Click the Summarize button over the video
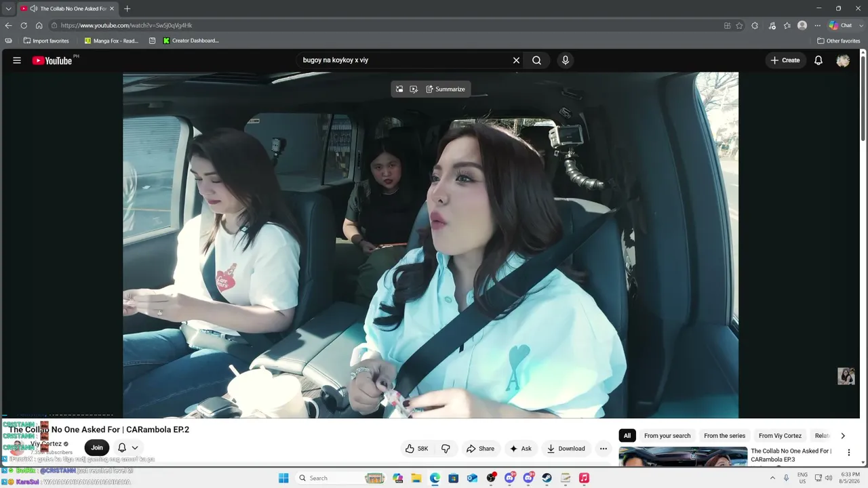The image size is (868, 488). coord(446,89)
